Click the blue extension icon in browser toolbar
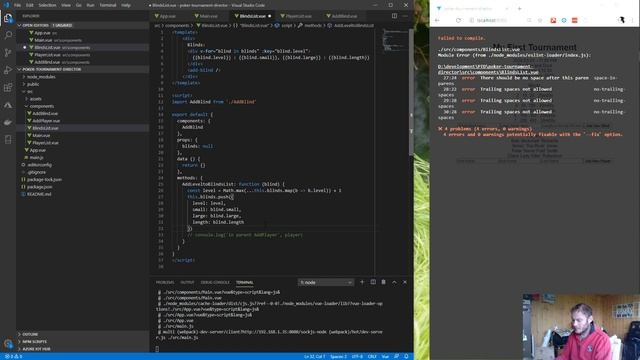The image size is (640, 360). pos(564,20)
